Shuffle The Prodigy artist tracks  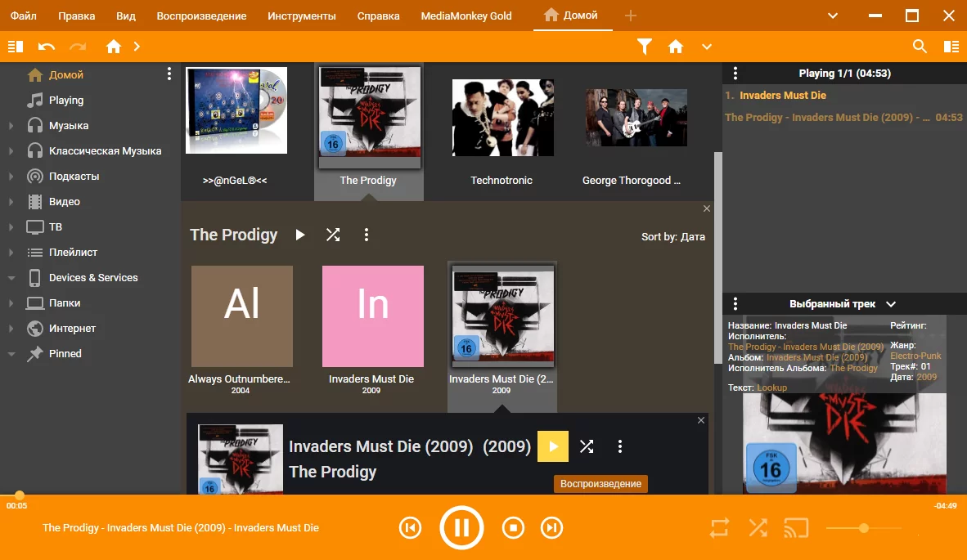(x=333, y=235)
